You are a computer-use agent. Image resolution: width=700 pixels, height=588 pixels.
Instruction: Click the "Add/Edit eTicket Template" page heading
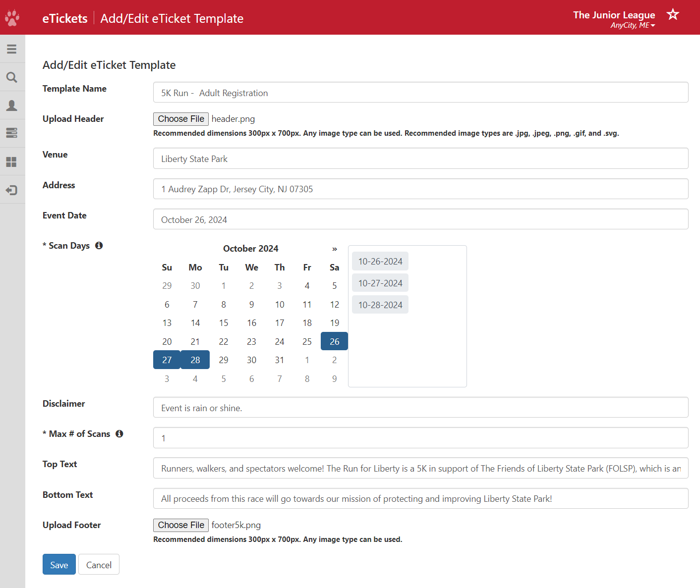pos(109,65)
